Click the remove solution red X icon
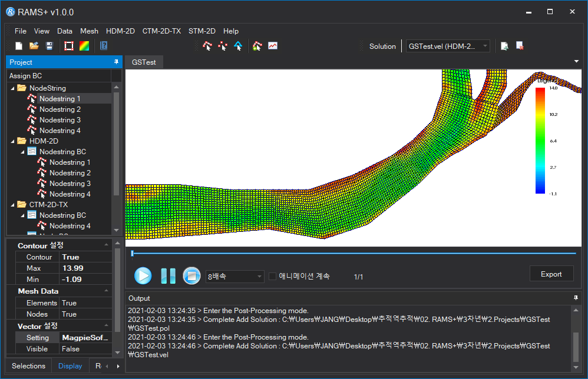This screenshot has width=588, height=379. [520, 46]
